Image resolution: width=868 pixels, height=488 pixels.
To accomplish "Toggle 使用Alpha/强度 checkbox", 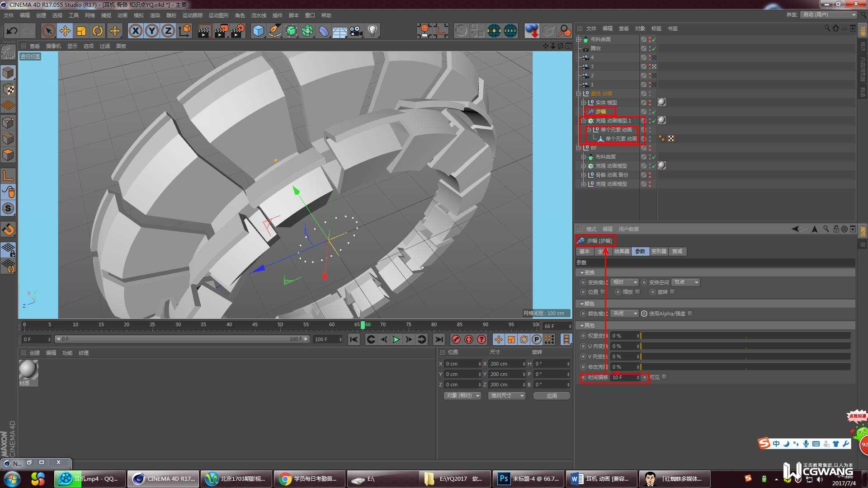I will pyautogui.click(x=690, y=314).
